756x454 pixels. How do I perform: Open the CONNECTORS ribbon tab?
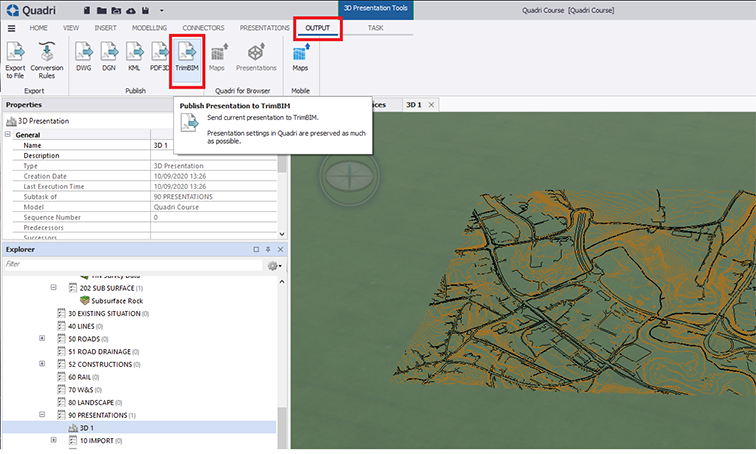203,28
